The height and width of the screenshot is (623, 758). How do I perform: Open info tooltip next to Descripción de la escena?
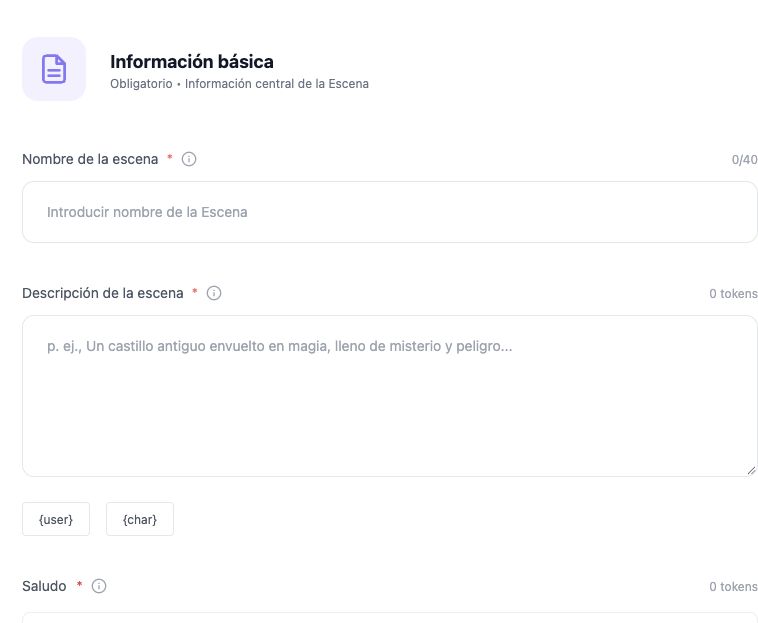click(x=214, y=293)
